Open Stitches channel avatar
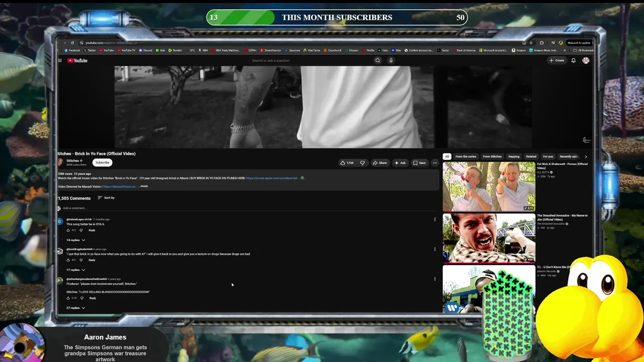This screenshot has height=362, width=644. 60,162
